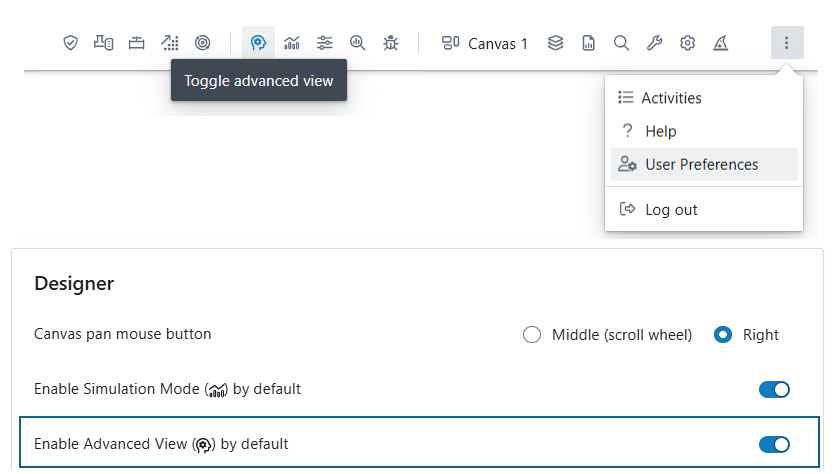Select Right canvas pan mouse button
Viewport: 835px width, 474px height.
pyautogui.click(x=723, y=335)
